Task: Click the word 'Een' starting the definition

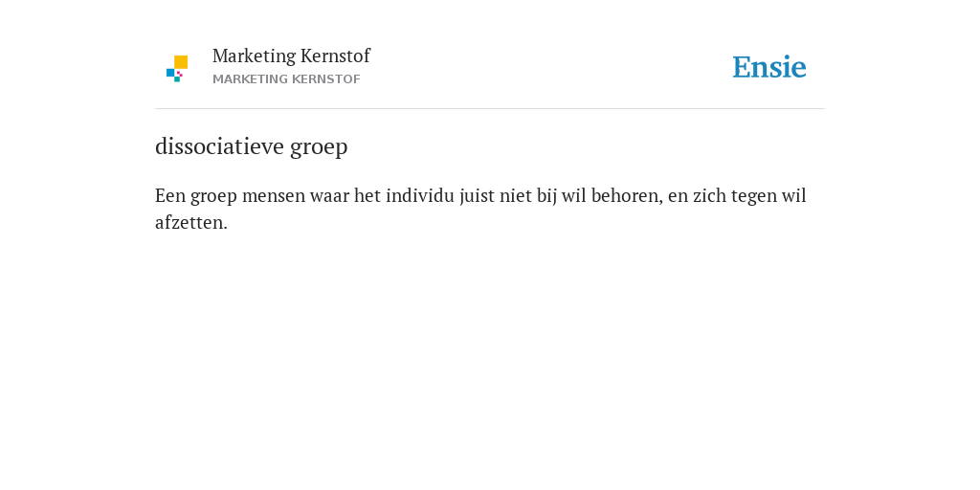Action: (x=170, y=195)
